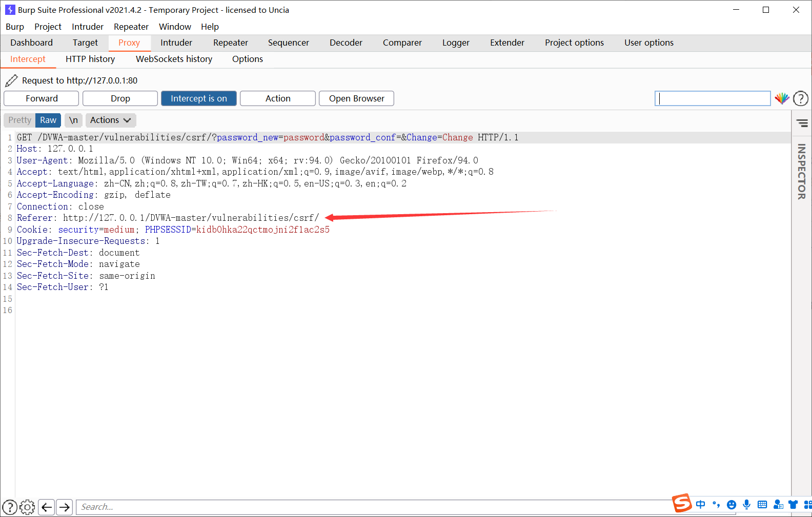Open the IME soft keyboard icon
Screen dimensions: 812x517
[762, 505]
